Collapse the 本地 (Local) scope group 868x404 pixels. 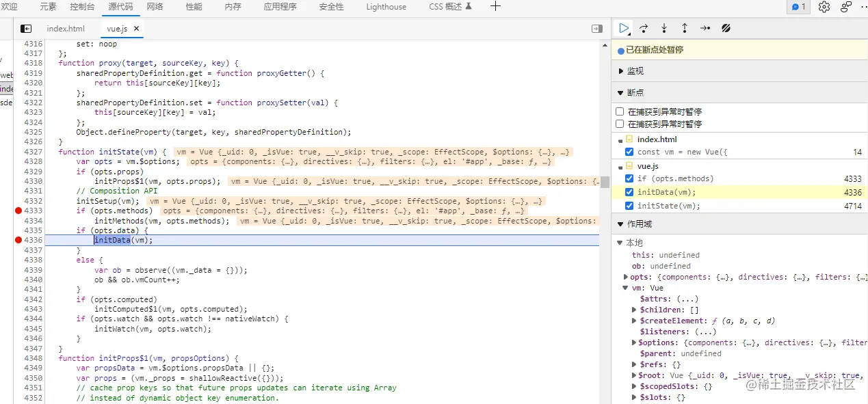620,243
